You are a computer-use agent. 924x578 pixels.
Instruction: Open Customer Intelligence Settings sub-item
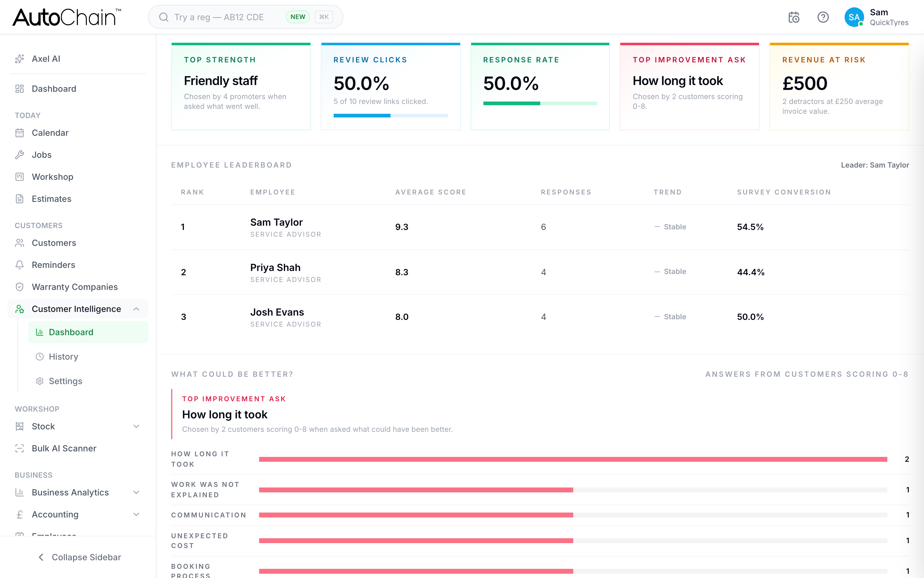point(88,381)
